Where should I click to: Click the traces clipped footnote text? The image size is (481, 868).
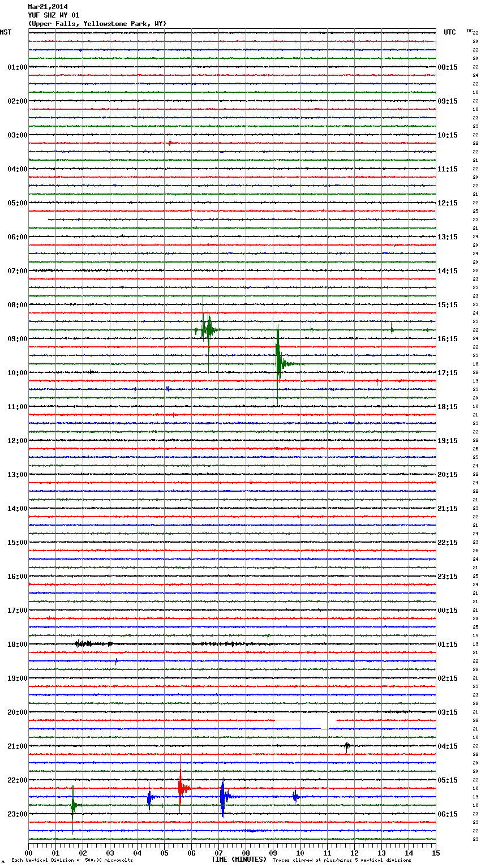(342, 861)
